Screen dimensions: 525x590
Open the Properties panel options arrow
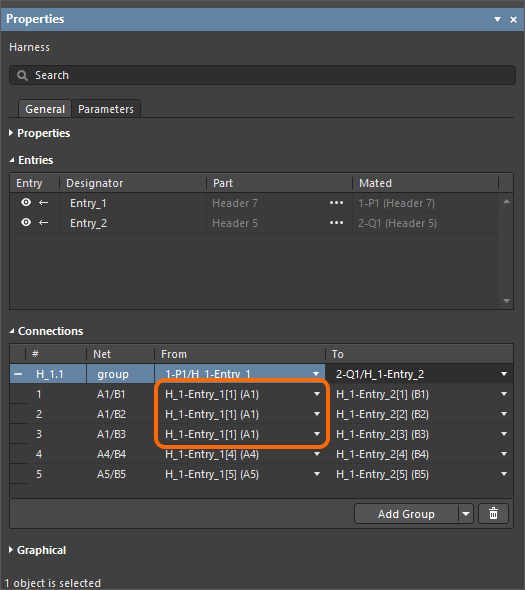click(x=497, y=19)
